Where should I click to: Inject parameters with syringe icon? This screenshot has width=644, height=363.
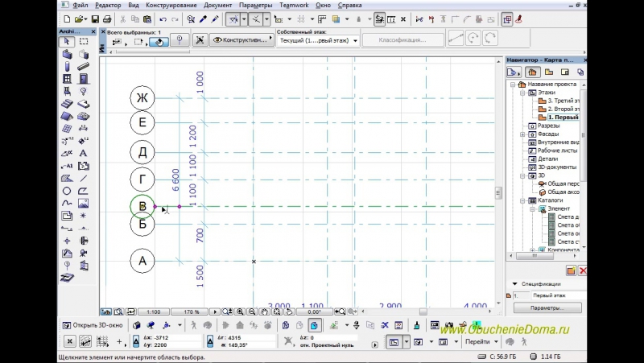click(215, 19)
